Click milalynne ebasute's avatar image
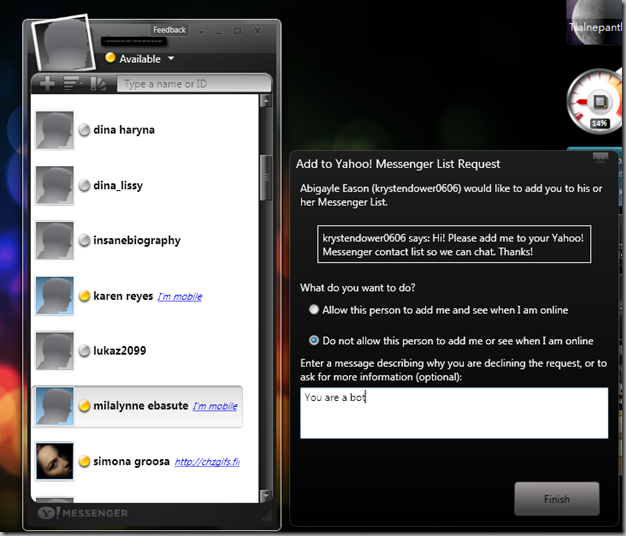 (55, 406)
